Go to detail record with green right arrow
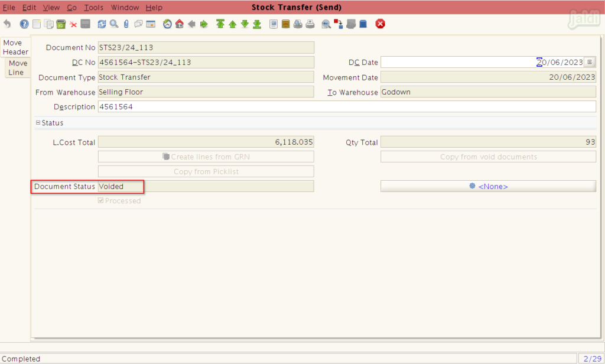 (204, 24)
